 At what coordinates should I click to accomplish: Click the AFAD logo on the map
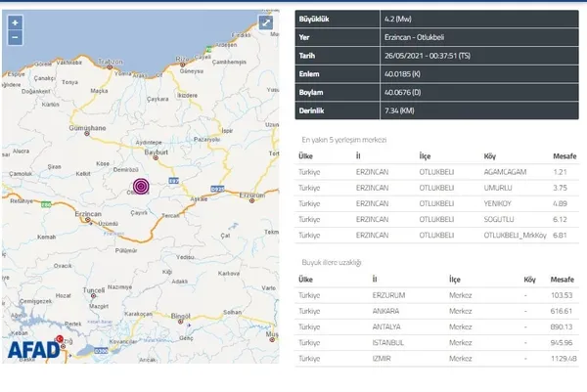coord(33,350)
